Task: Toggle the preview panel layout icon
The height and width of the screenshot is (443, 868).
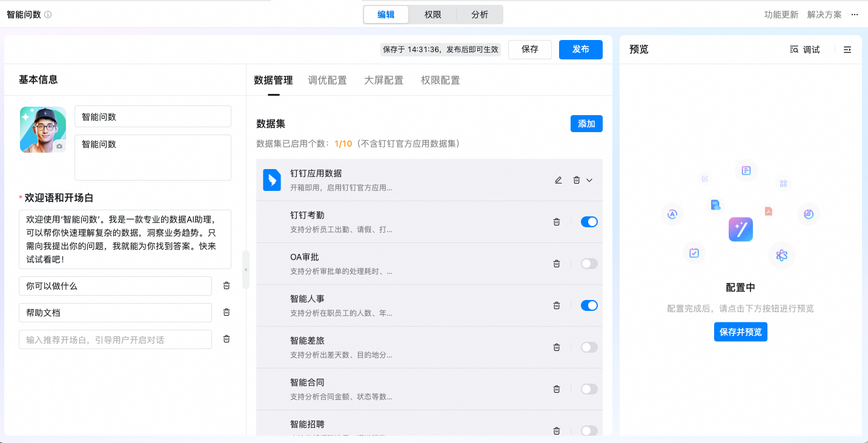Action: [847, 50]
